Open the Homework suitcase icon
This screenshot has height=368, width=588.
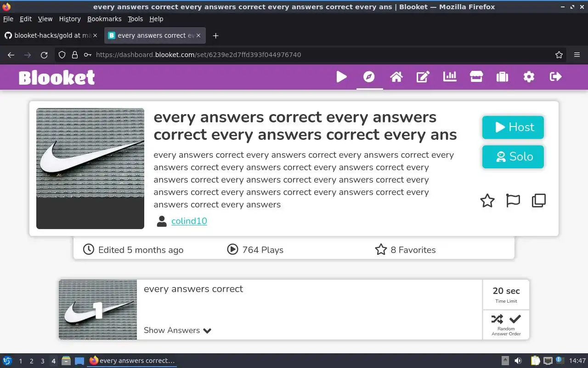(x=502, y=77)
